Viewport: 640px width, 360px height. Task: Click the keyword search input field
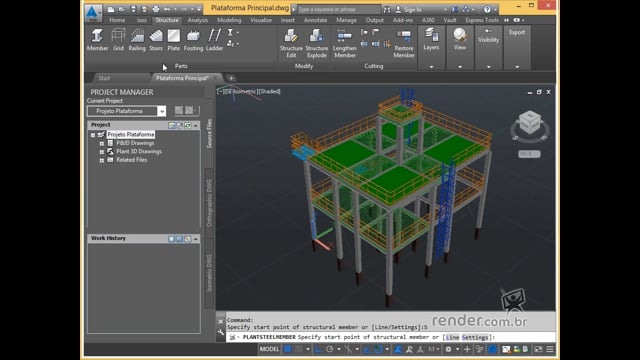pyautogui.click(x=339, y=9)
